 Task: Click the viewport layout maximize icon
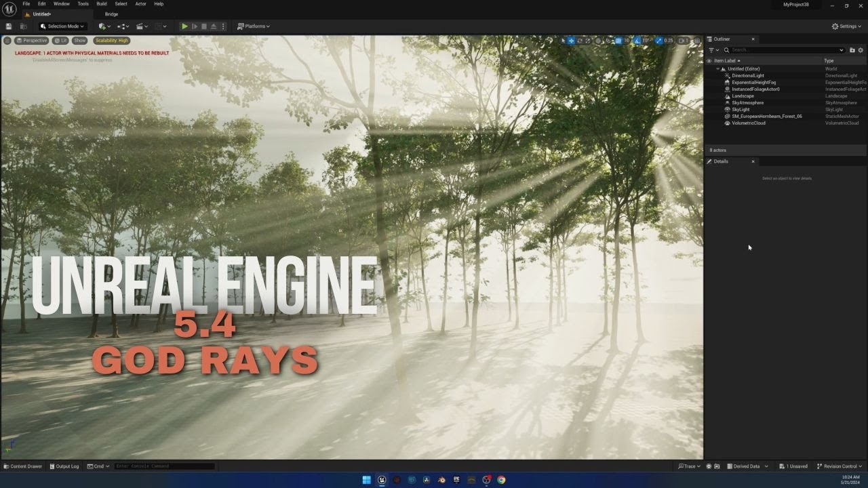click(696, 41)
